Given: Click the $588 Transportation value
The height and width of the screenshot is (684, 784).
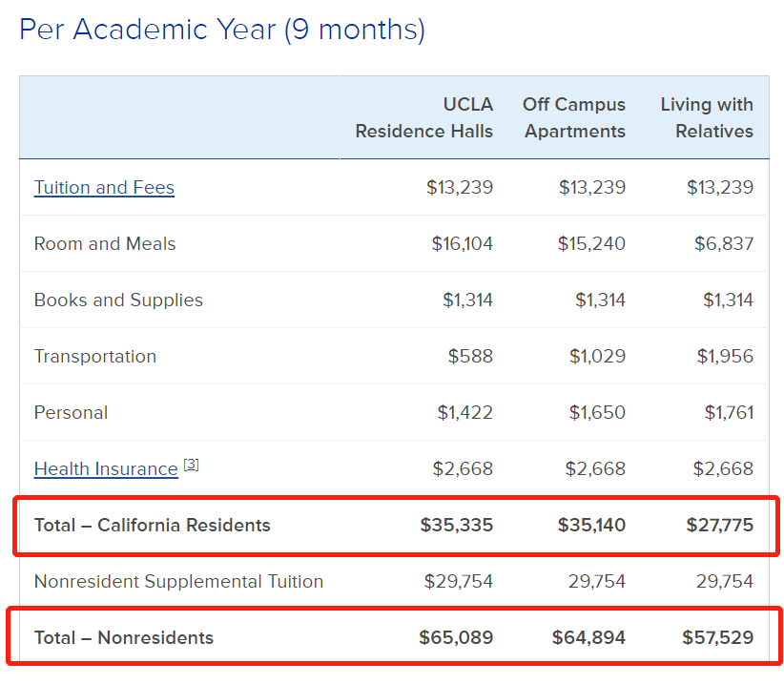Looking at the screenshot, I should click(x=470, y=357).
